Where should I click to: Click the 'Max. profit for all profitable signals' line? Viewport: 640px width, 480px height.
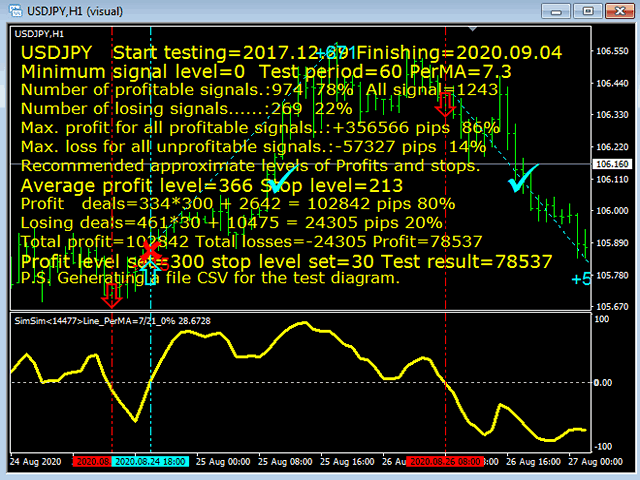[x=260, y=128]
